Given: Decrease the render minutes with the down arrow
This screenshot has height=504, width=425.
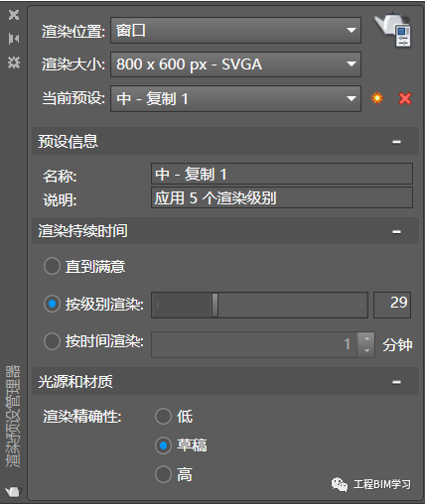Looking at the screenshot, I should pos(366,351).
